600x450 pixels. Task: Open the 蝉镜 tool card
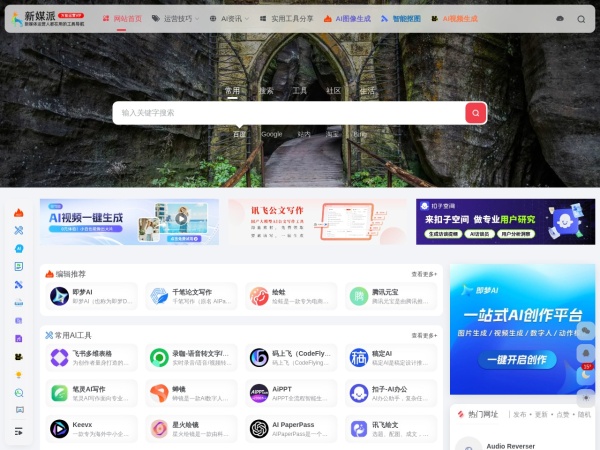[191, 393]
